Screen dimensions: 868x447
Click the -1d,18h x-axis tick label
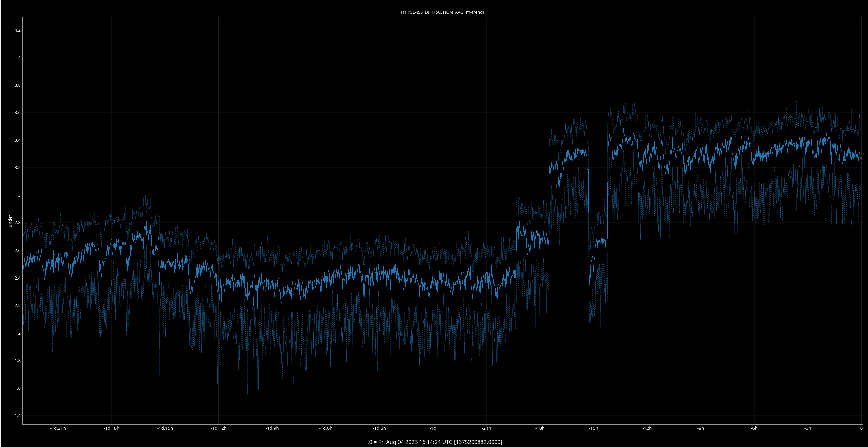click(x=111, y=428)
